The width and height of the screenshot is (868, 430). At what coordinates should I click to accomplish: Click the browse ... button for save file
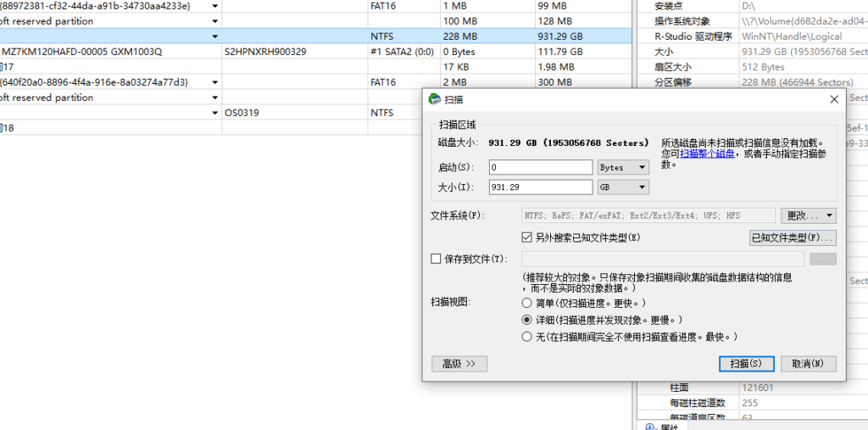click(822, 259)
